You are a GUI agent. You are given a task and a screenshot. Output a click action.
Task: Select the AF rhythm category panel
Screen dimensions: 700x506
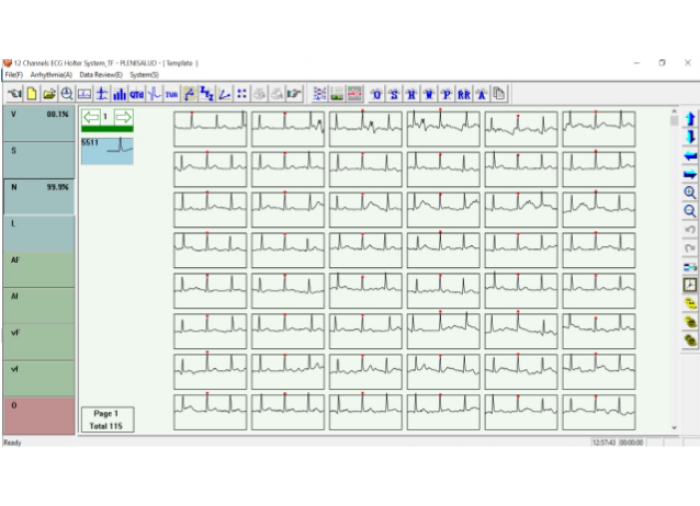(38, 270)
